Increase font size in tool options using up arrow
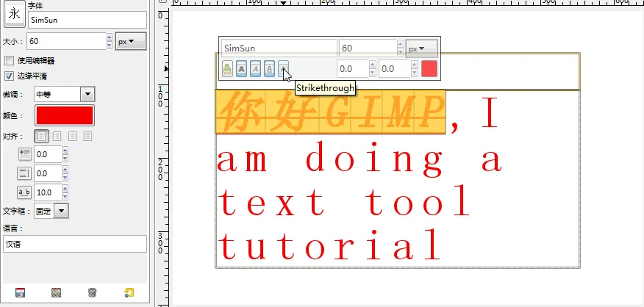Viewport: 644px width, 307px height. [110, 37]
